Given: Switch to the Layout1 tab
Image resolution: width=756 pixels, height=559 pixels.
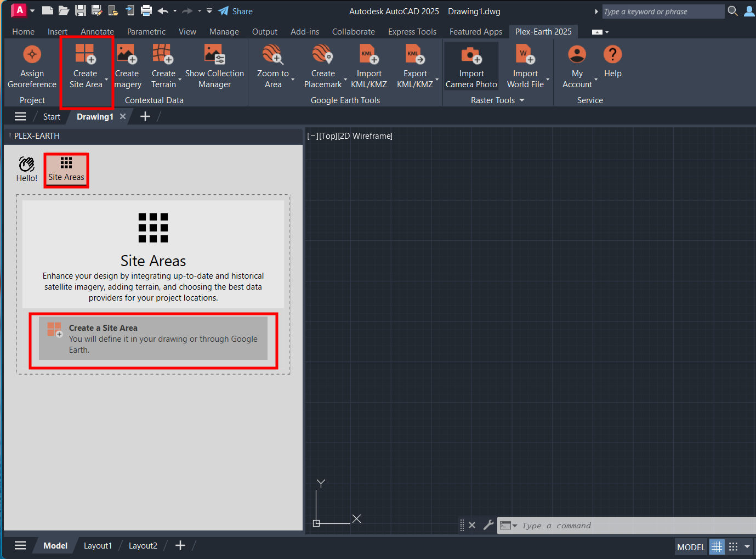Looking at the screenshot, I should (98, 546).
